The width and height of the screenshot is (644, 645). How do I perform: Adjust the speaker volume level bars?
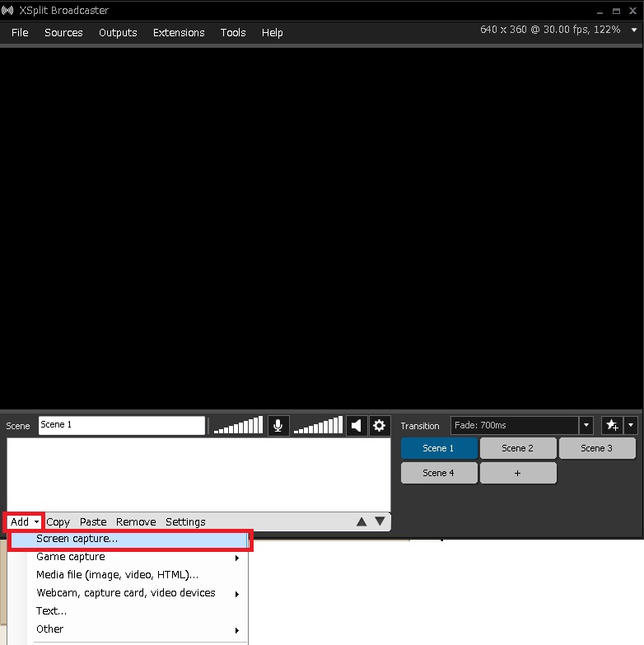point(318,425)
